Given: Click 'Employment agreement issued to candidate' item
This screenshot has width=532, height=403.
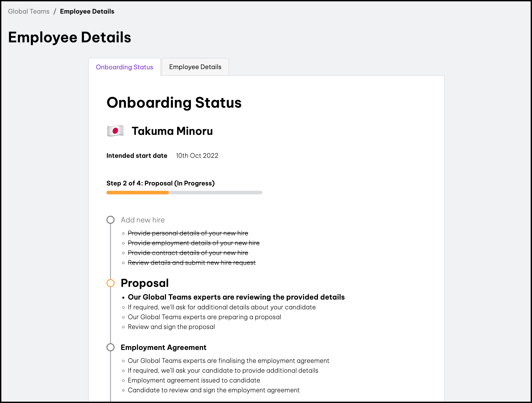Looking at the screenshot, I should coord(194,380).
